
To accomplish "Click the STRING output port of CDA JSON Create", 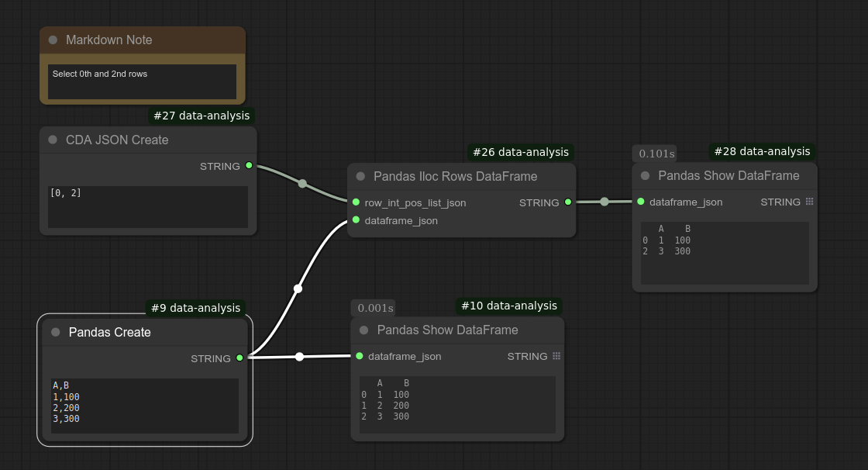I will 249,166.
